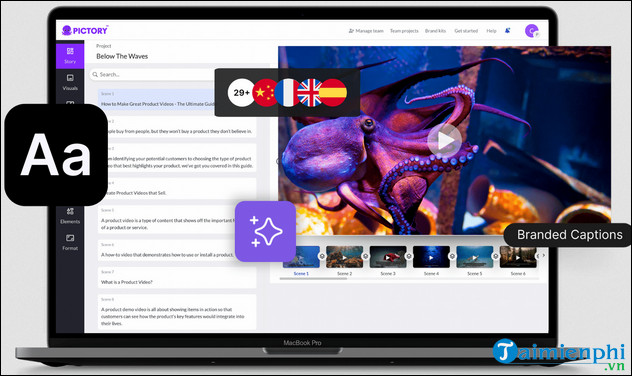Screen dimensions: 632x376
Task: Click transition icon between Scene 4 and 5
Action: click(452, 256)
